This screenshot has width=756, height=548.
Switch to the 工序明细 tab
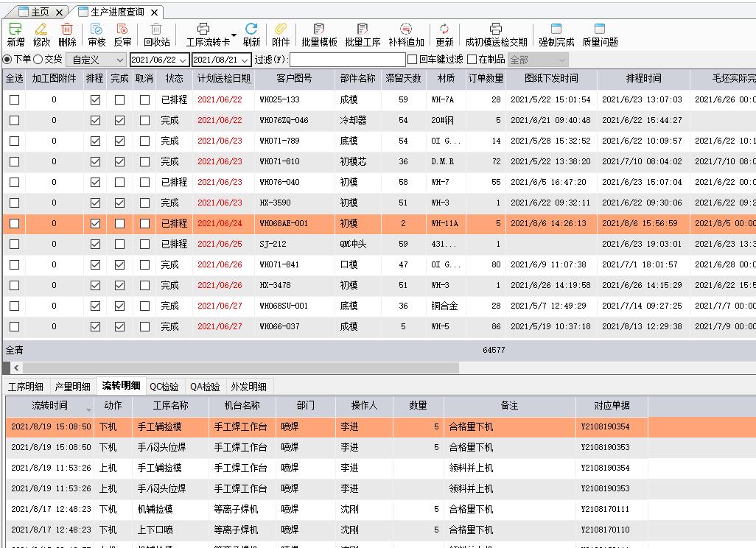(x=26, y=387)
